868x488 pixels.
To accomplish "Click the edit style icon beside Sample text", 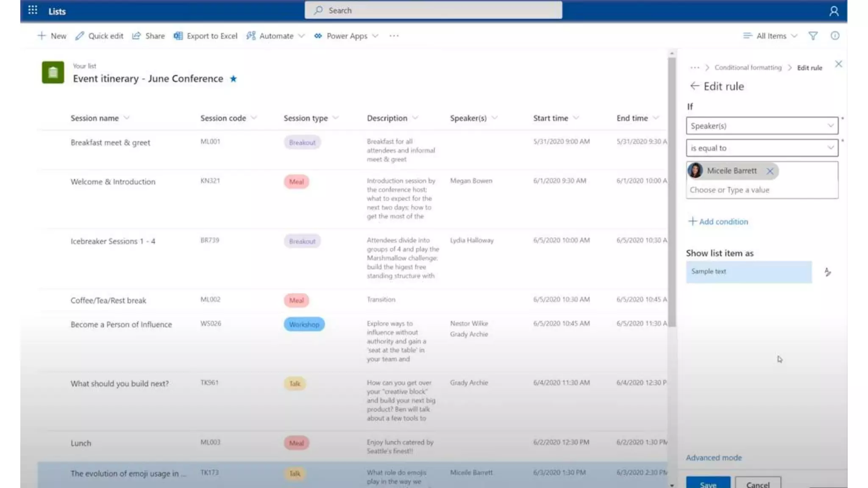I will (x=827, y=272).
